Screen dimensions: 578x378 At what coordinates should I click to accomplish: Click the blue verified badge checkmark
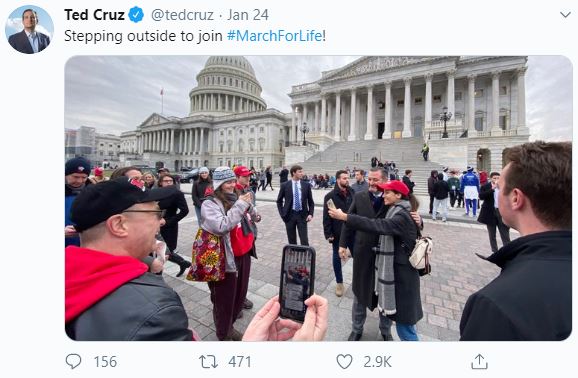tap(136, 15)
